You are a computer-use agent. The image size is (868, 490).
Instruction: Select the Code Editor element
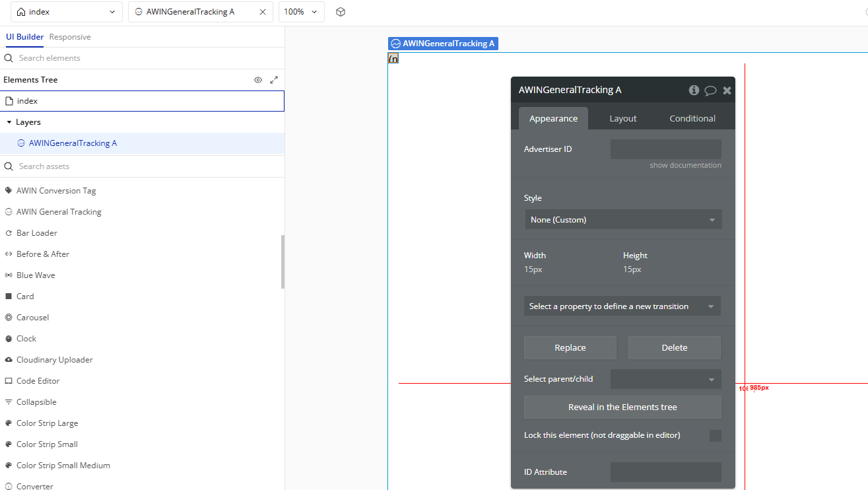click(38, 381)
